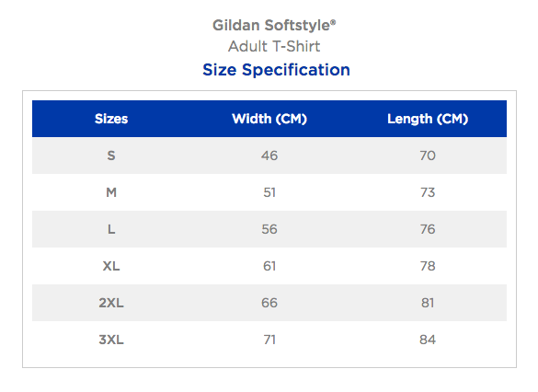Click the length value 78 for XL
The height and width of the screenshot is (392, 538).
(428, 266)
